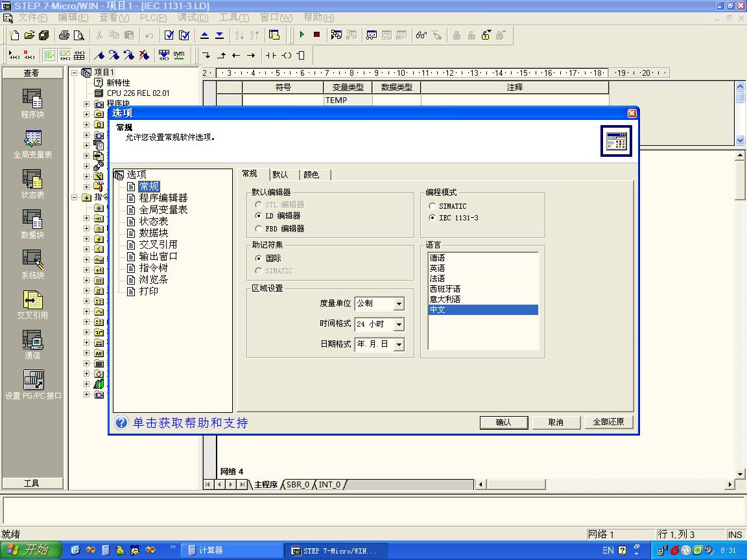Click the 确认 button
Viewport: 747px width, 560px height.
(x=503, y=423)
